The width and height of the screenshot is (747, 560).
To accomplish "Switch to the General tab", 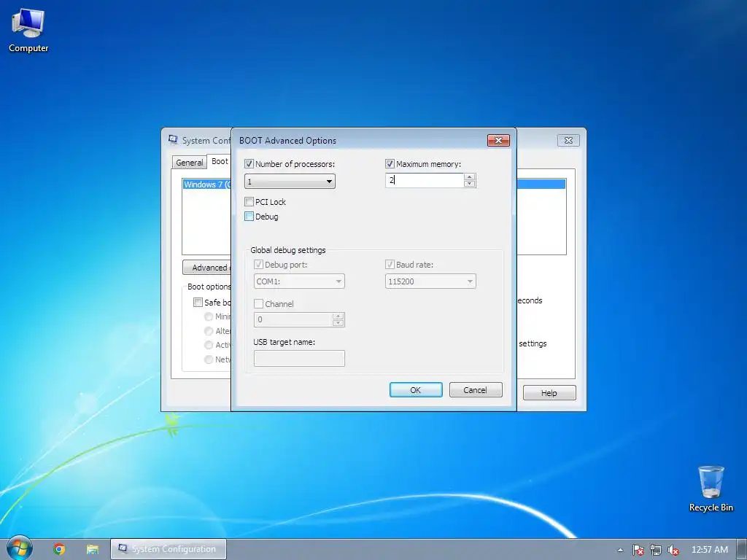I will click(x=189, y=163).
